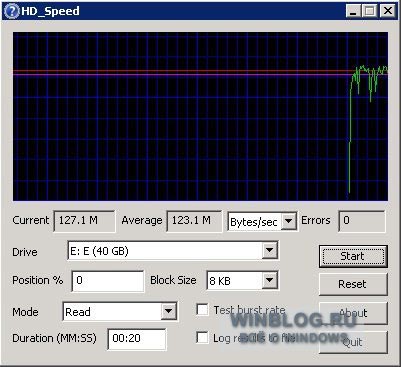Click the speed graph display area
The image size is (401, 367).
(x=200, y=116)
